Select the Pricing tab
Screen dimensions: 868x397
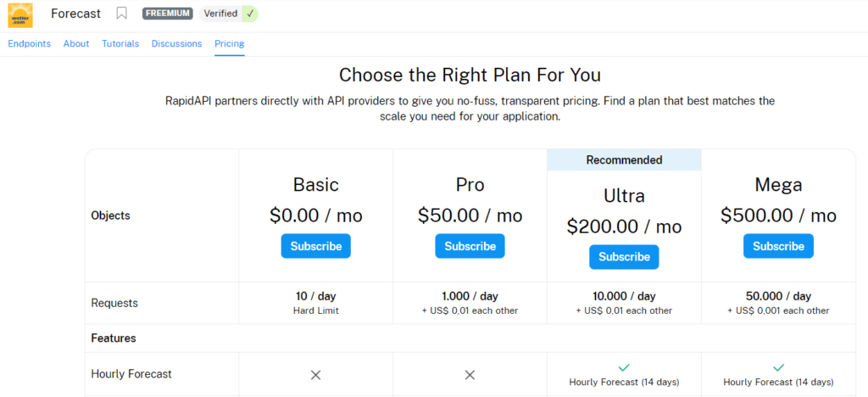230,44
